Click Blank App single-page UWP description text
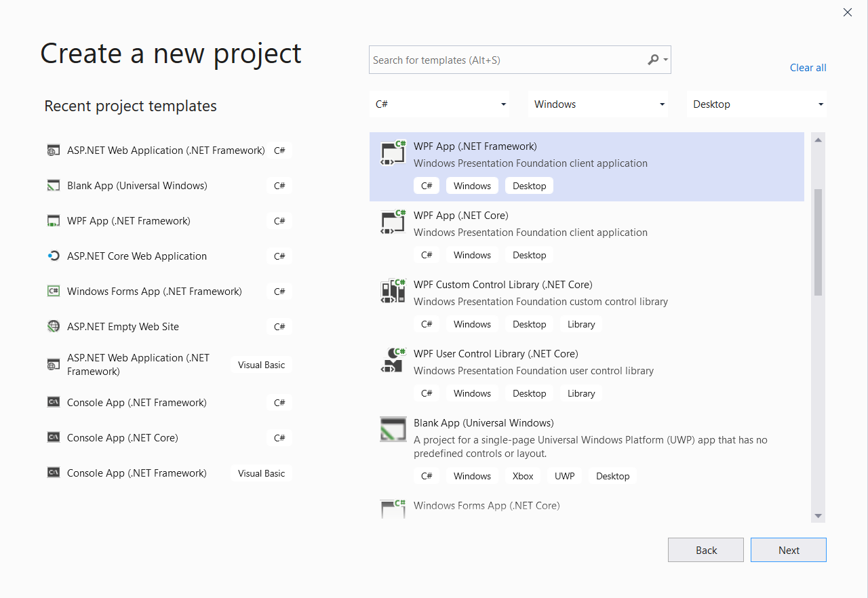Screen dimensions: 868x598 591,447
